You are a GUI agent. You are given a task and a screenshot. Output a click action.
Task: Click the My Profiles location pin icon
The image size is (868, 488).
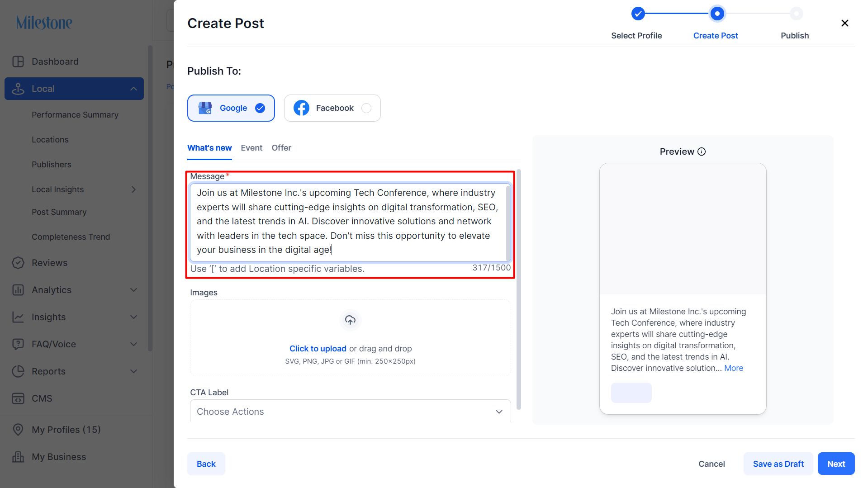[x=18, y=430]
